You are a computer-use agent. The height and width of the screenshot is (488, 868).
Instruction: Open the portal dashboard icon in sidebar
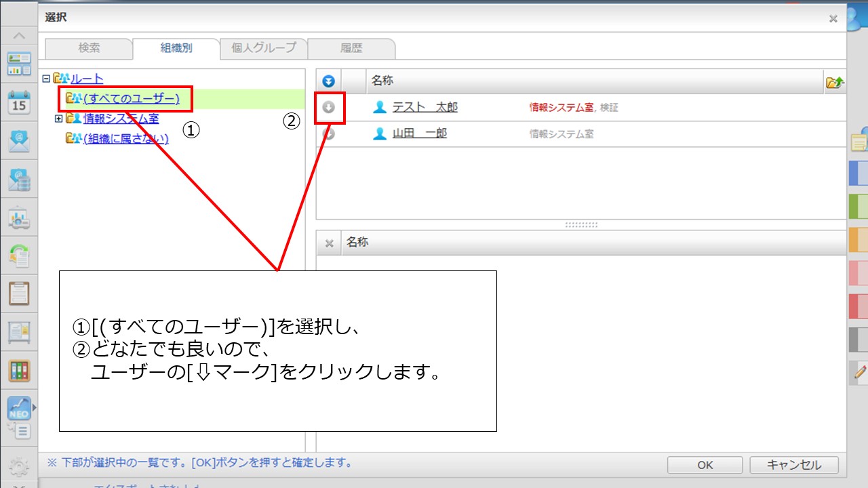click(19, 64)
